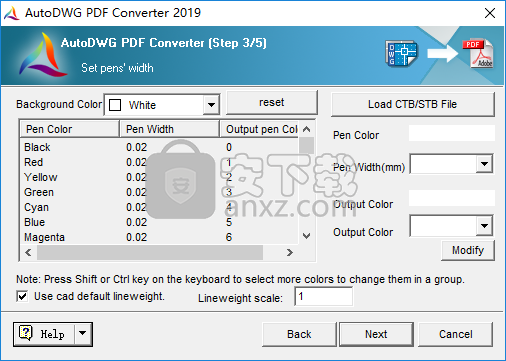Screen dimensions: 506x361
Task: Expand the Pen Width(mm) combo box
Action: click(484, 164)
